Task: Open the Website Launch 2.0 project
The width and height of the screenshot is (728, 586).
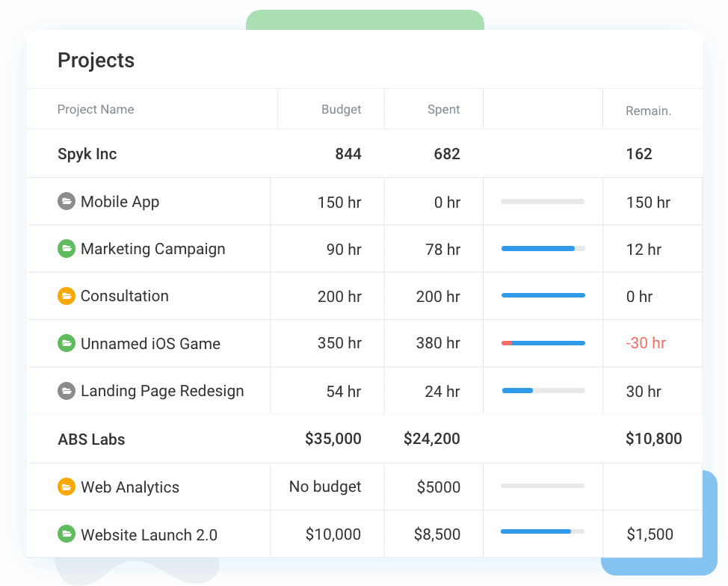Action: click(x=149, y=534)
